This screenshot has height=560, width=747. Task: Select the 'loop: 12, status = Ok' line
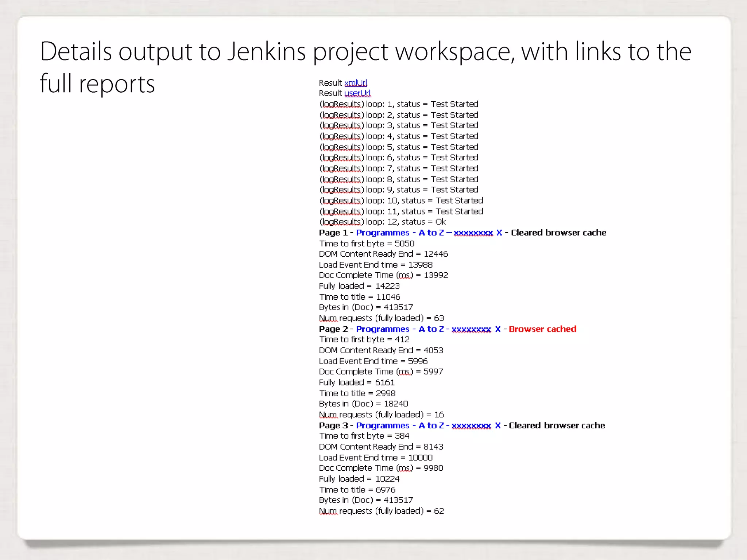point(383,222)
